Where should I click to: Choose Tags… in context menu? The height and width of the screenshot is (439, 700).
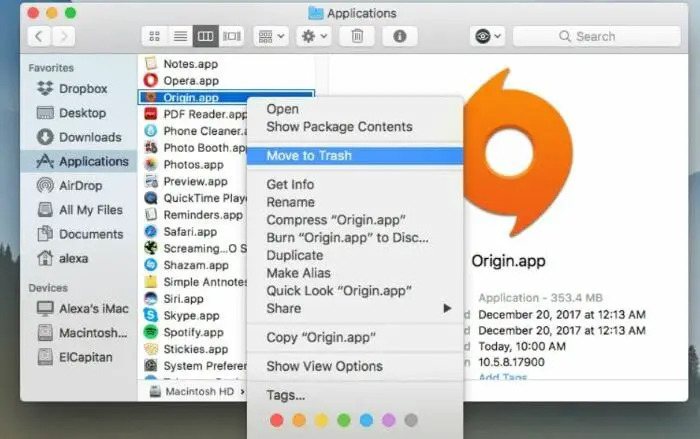[x=355, y=395]
